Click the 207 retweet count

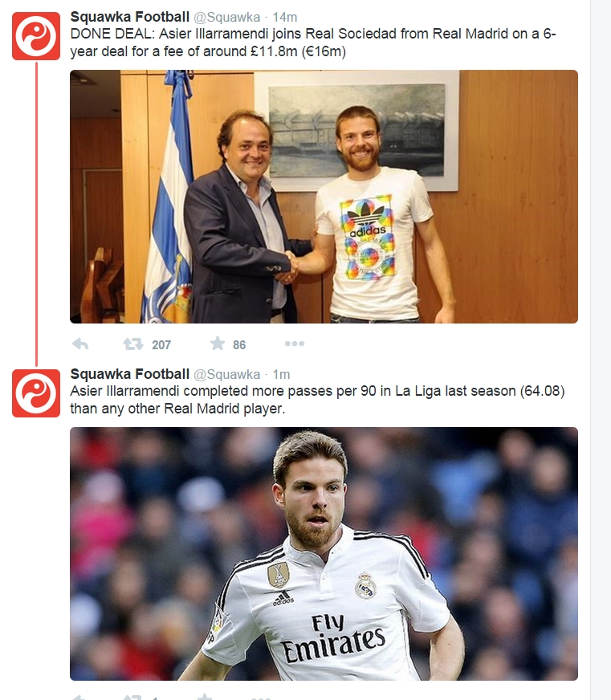pos(161,344)
